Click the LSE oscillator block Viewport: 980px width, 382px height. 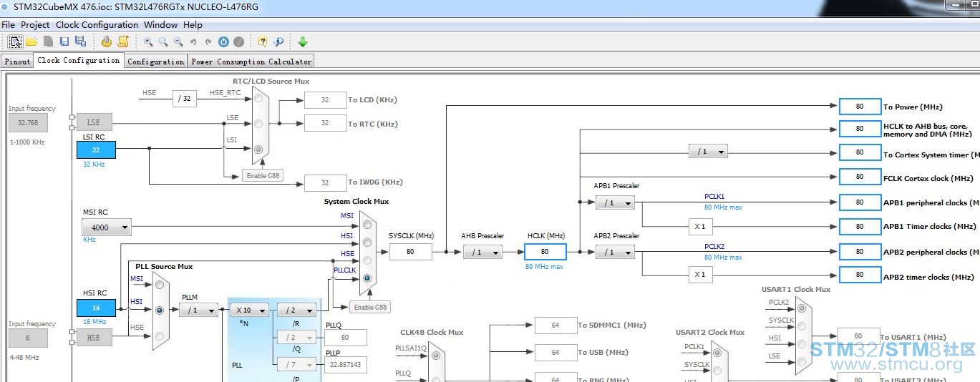click(x=94, y=122)
